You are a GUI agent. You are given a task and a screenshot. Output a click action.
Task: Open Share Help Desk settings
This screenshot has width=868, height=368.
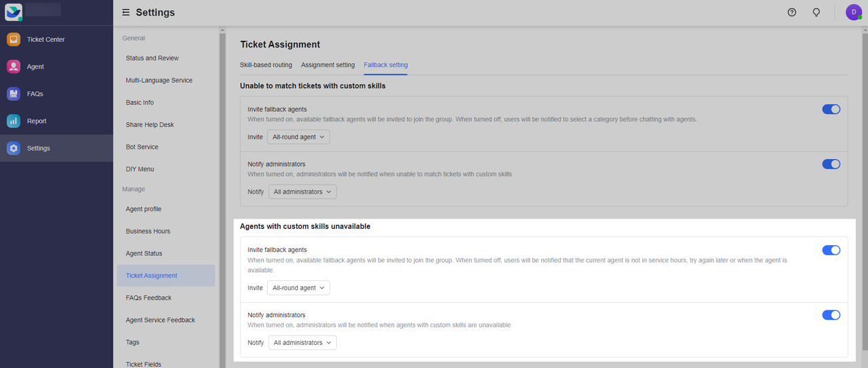click(166, 125)
